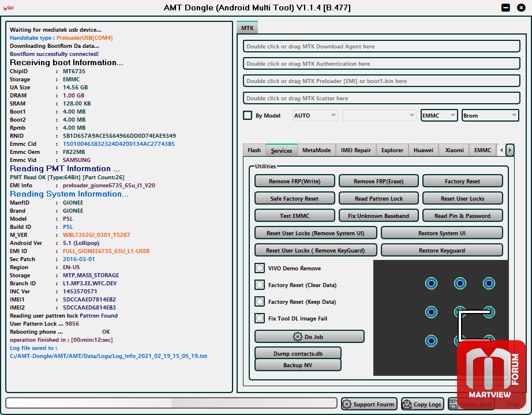Click the AMT logo in title bar
This screenshot has height=415, width=532.
pos(9,8)
